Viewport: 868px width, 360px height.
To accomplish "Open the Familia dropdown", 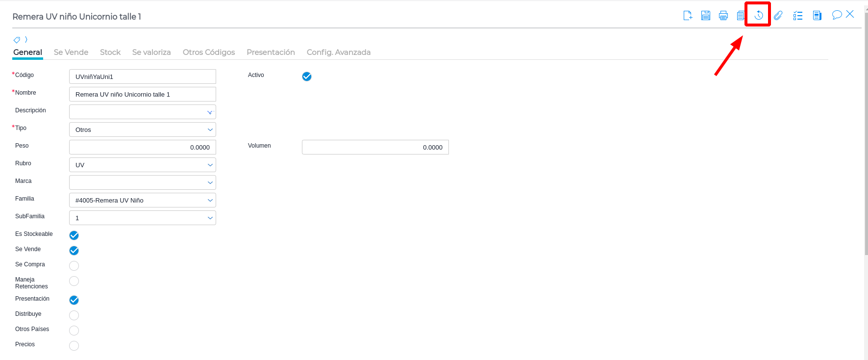I will tap(143, 200).
